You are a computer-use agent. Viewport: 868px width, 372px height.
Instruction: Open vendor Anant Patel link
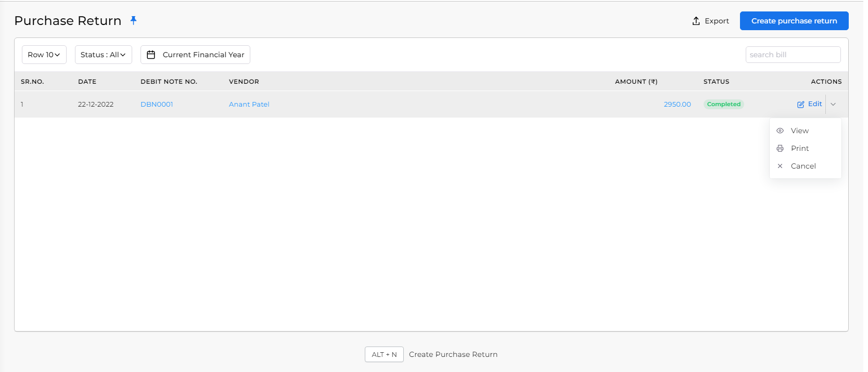[249, 104]
